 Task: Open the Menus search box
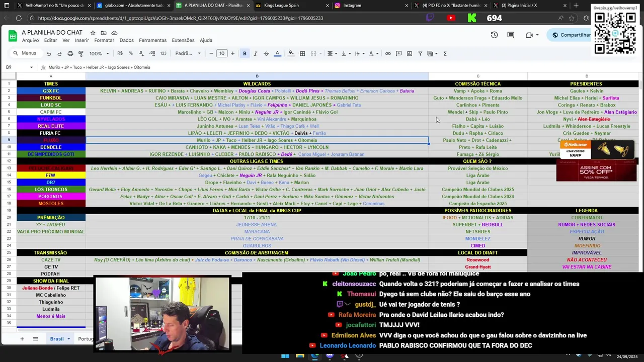(25, 53)
